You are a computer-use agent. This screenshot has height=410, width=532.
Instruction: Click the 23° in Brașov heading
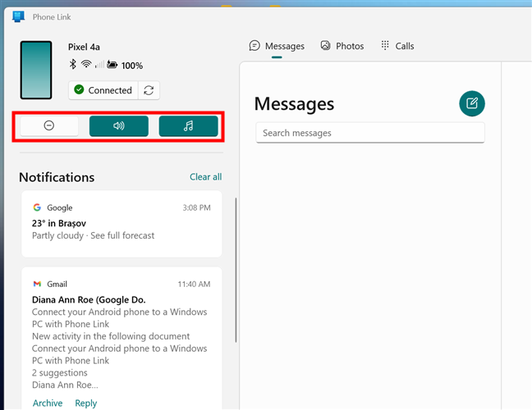pos(59,223)
